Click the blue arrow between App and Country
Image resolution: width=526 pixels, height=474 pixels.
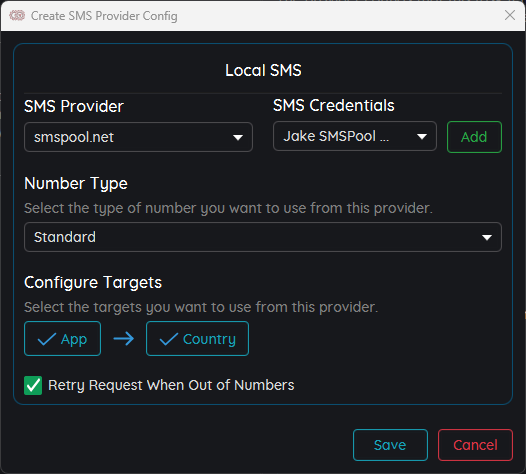124,339
